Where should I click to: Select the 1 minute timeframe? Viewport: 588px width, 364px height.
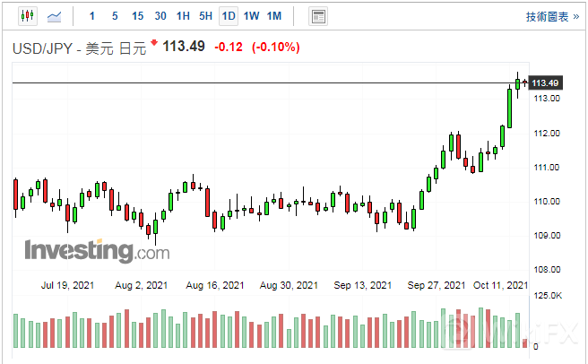coord(91,16)
